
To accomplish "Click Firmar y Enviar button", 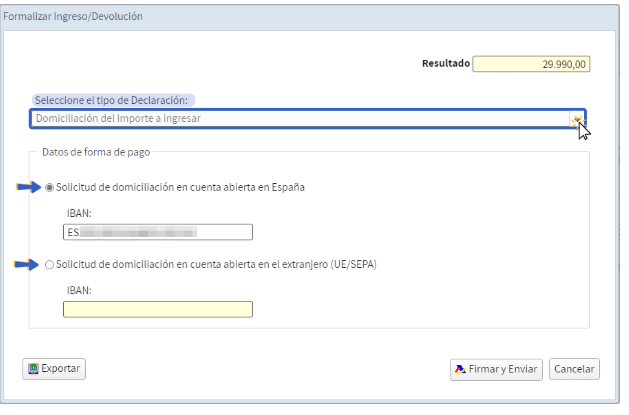I will (496, 369).
